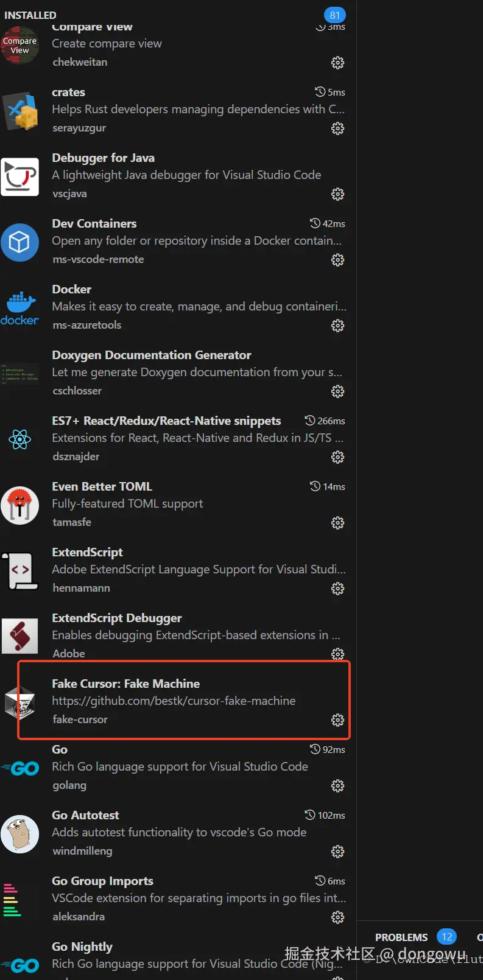Click the Go Nightly logo icon

click(20, 966)
